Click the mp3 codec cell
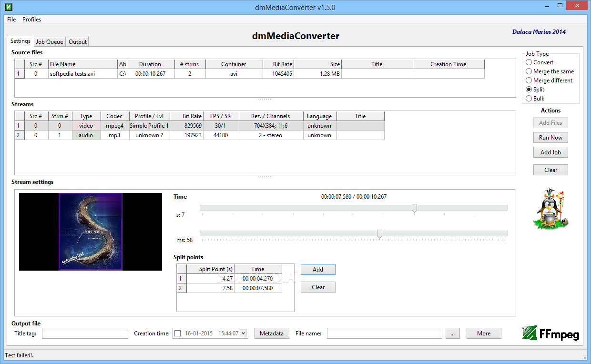Viewport: 591px width, 364px height. (114, 135)
